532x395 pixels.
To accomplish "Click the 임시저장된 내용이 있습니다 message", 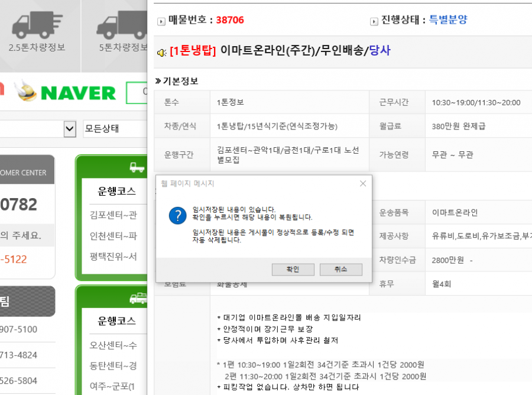I will click(x=234, y=210).
